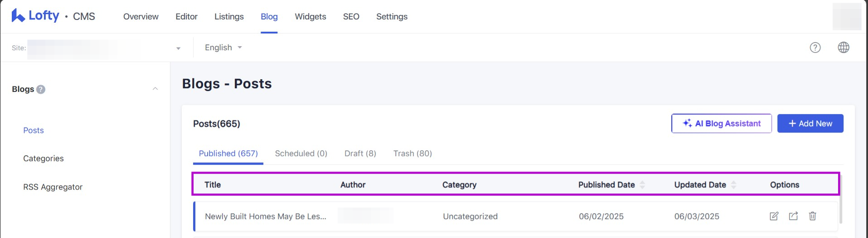Open the English language dropdown

[x=223, y=48]
